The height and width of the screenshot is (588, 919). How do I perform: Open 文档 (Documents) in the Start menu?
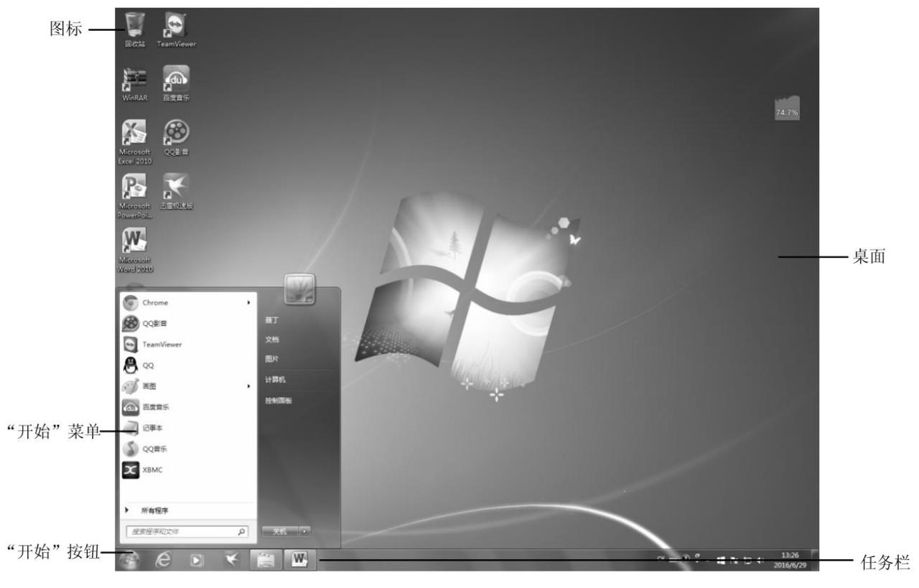[271, 339]
